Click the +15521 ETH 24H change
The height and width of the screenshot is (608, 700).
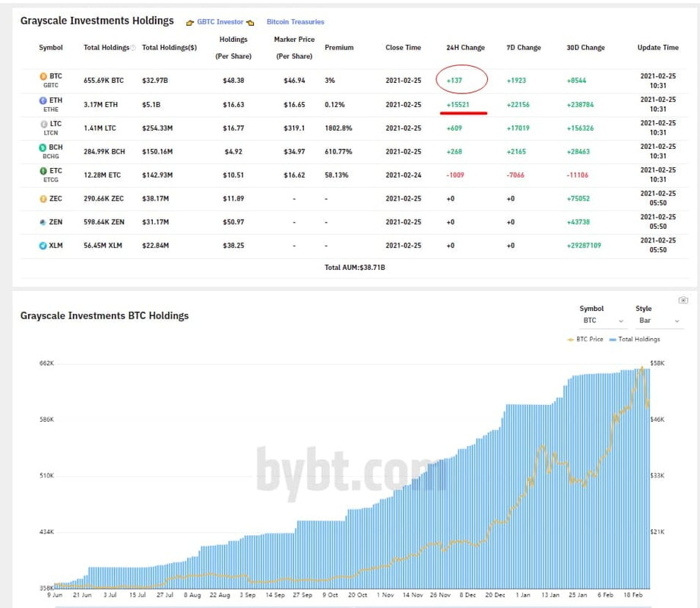pos(458,104)
